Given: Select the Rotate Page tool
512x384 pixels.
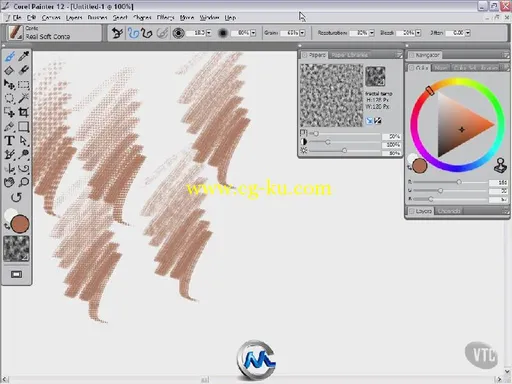Looking at the screenshot, I should [x=16, y=197].
